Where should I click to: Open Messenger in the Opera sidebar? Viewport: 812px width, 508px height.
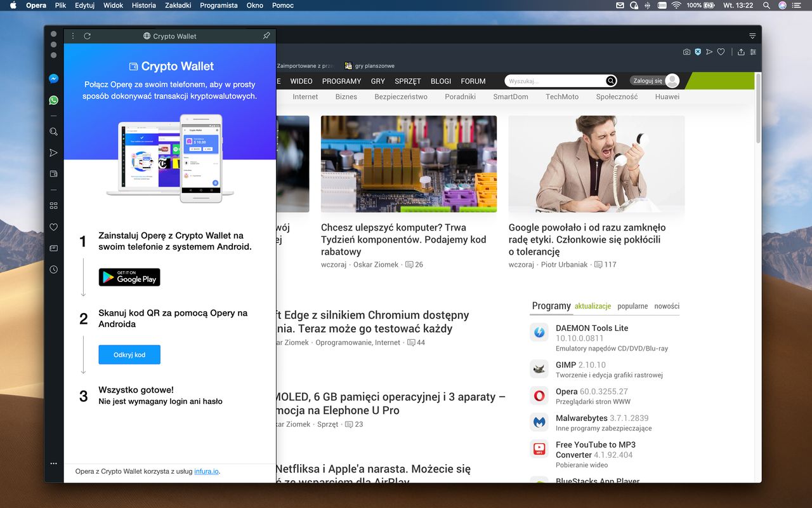(54, 79)
